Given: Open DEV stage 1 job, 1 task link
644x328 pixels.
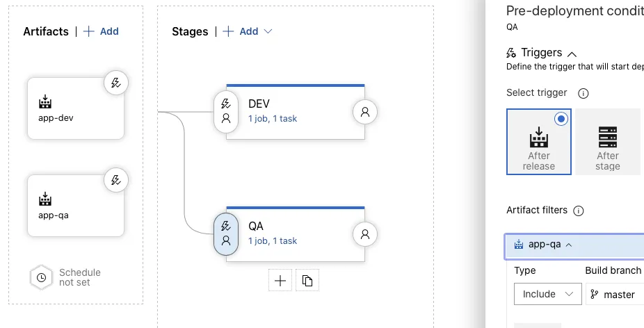Looking at the screenshot, I should pos(273,119).
